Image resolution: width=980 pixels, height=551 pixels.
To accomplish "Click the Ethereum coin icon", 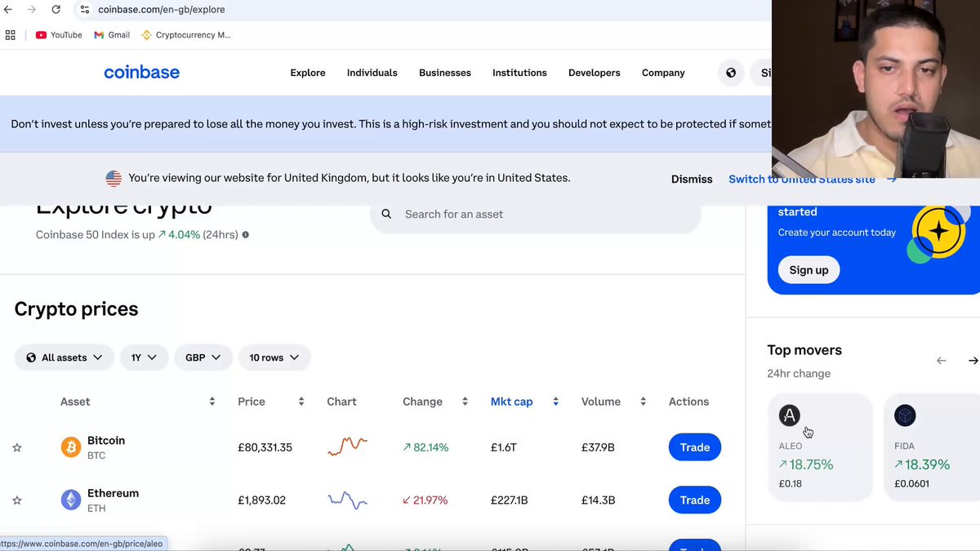I will pos(71,500).
